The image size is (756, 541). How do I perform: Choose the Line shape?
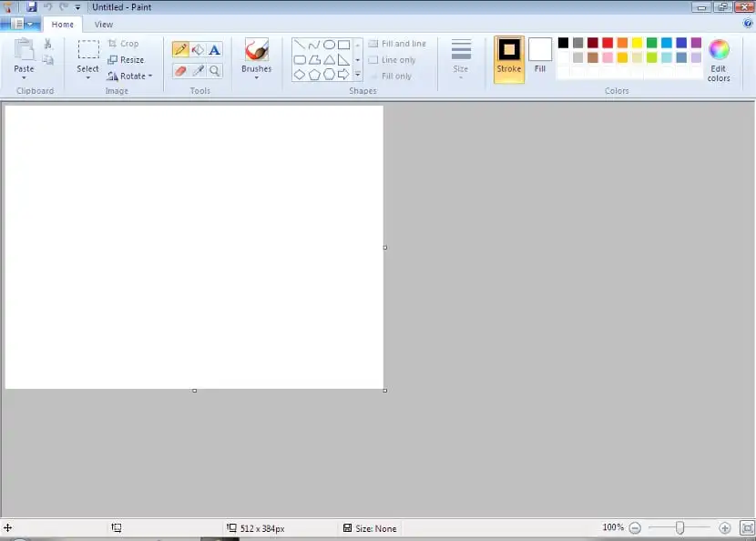point(300,45)
